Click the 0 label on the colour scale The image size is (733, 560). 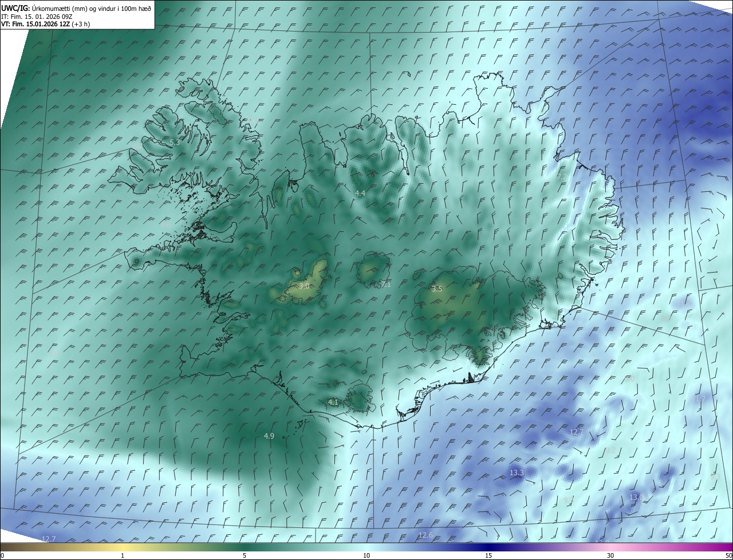2,555
